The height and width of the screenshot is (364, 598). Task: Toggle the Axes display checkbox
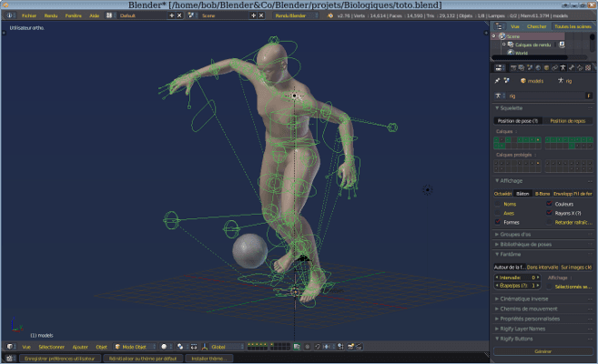pyautogui.click(x=497, y=213)
